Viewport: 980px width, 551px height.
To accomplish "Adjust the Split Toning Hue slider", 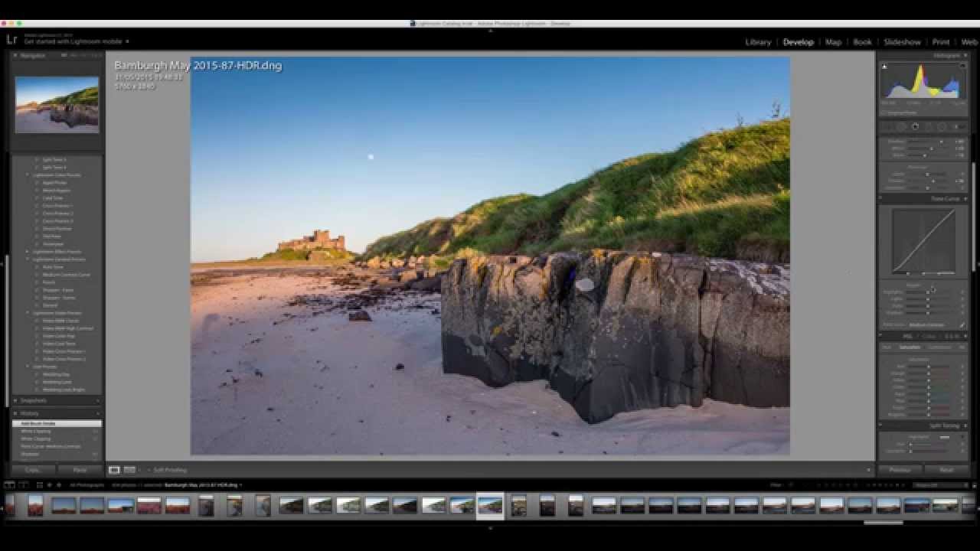I will 930,445.
